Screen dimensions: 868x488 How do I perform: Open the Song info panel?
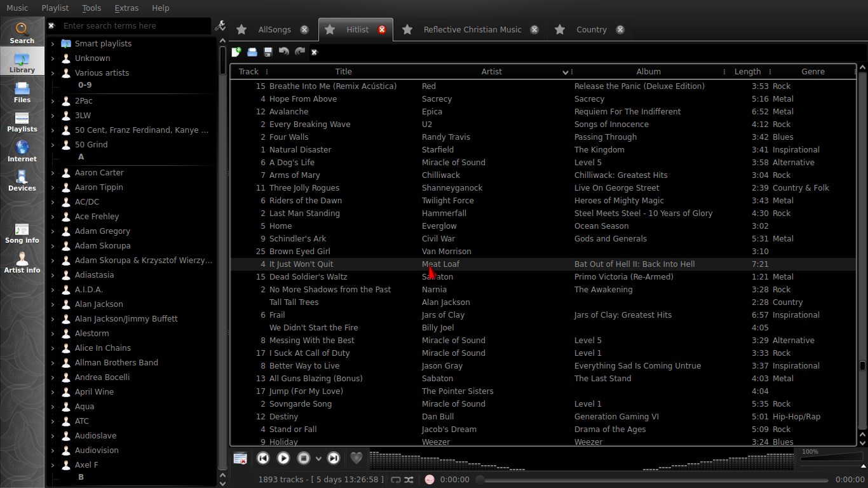click(x=22, y=233)
